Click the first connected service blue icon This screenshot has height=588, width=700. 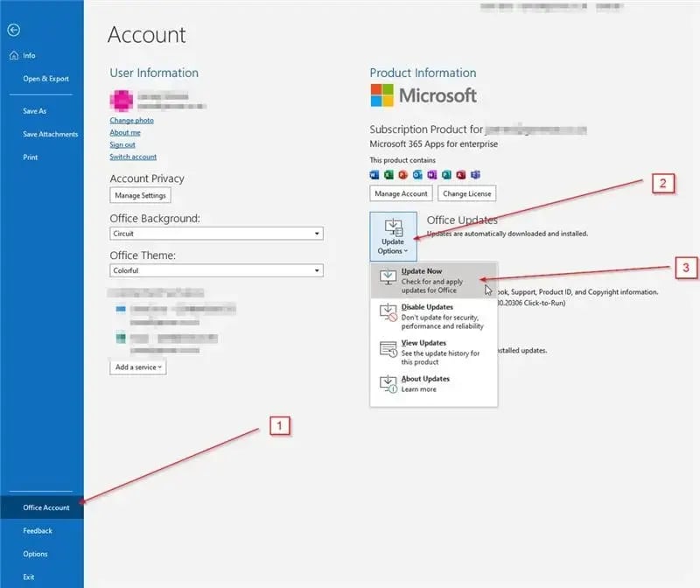pos(121,310)
